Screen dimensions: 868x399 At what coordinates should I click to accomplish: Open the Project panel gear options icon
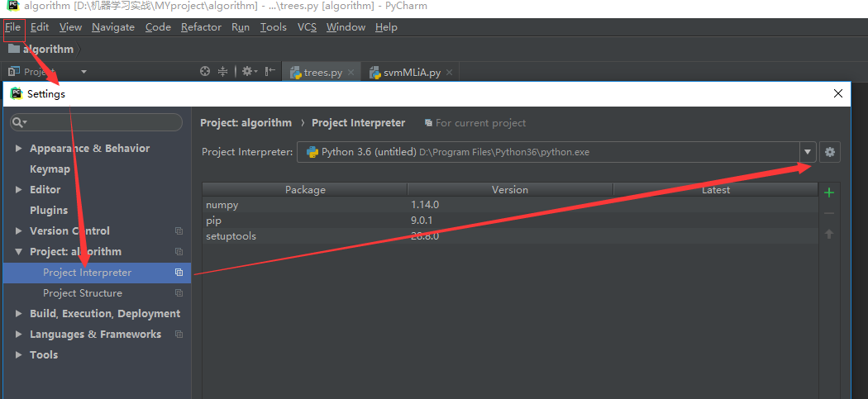[x=249, y=71]
